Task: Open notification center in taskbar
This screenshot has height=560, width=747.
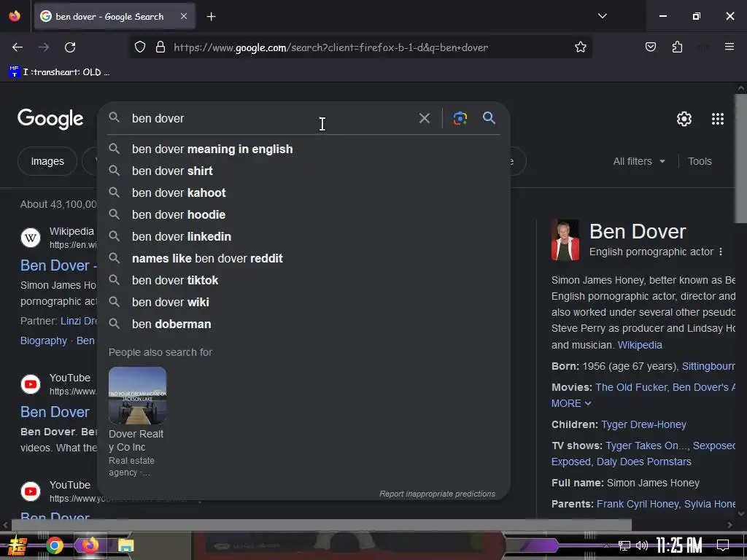Action: pos(723,545)
